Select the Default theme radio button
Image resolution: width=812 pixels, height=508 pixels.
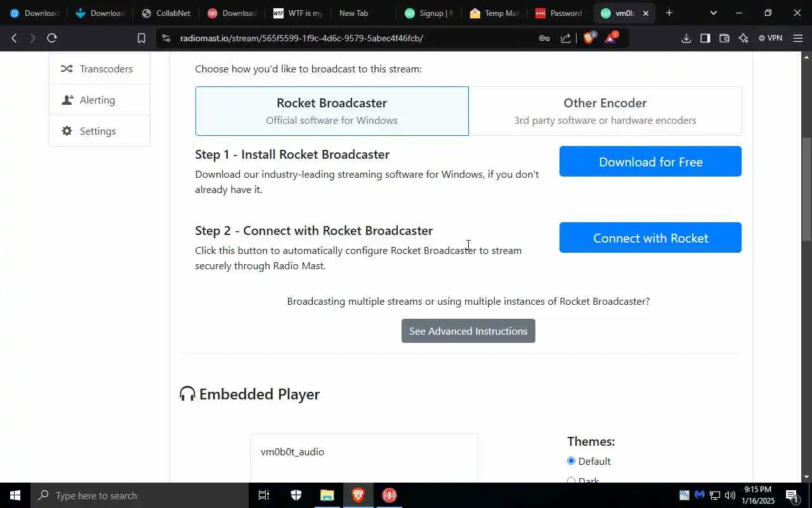click(571, 461)
